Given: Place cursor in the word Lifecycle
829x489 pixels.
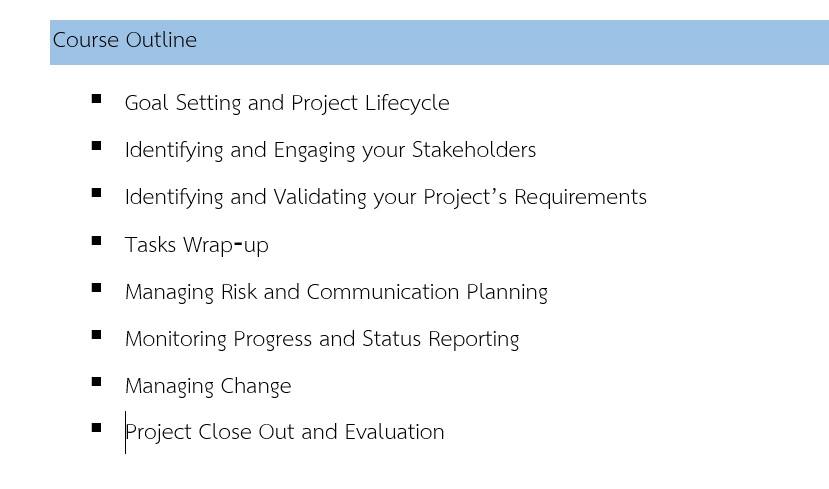Looking at the screenshot, I should 407,103.
